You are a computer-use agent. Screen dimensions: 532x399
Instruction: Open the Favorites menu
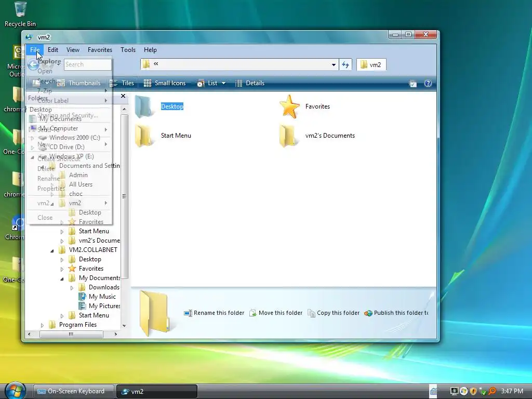(100, 50)
